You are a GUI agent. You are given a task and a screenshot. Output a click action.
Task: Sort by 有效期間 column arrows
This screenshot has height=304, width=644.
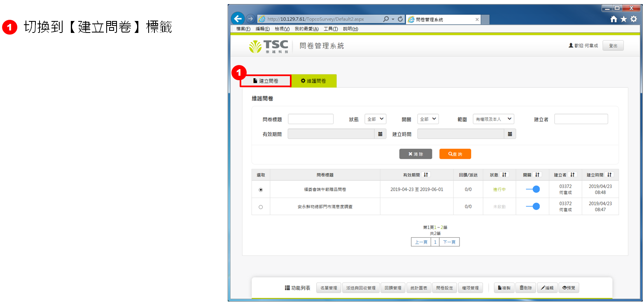pyautogui.click(x=426, y=175)
